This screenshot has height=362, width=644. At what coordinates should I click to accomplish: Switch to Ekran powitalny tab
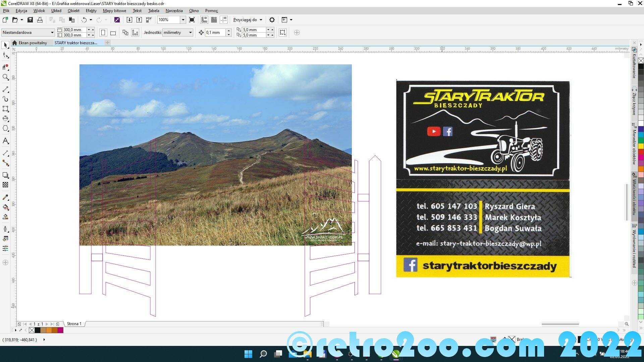33,43
